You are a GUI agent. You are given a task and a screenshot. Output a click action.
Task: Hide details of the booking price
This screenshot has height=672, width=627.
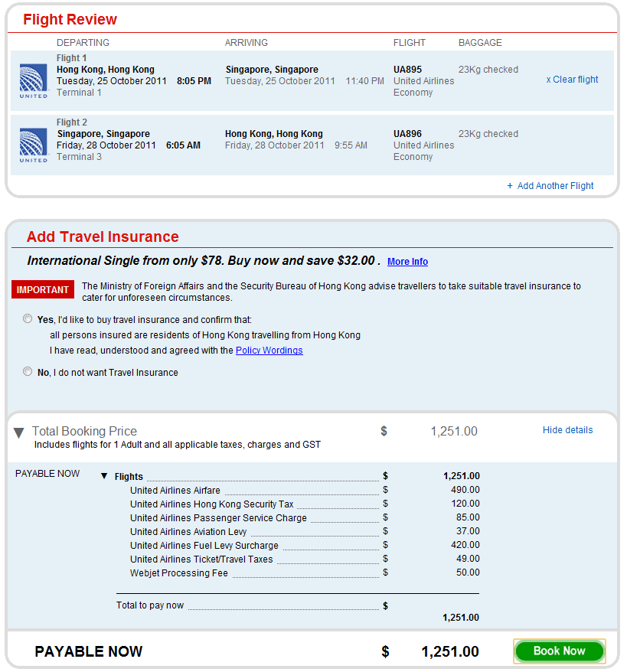567,430
